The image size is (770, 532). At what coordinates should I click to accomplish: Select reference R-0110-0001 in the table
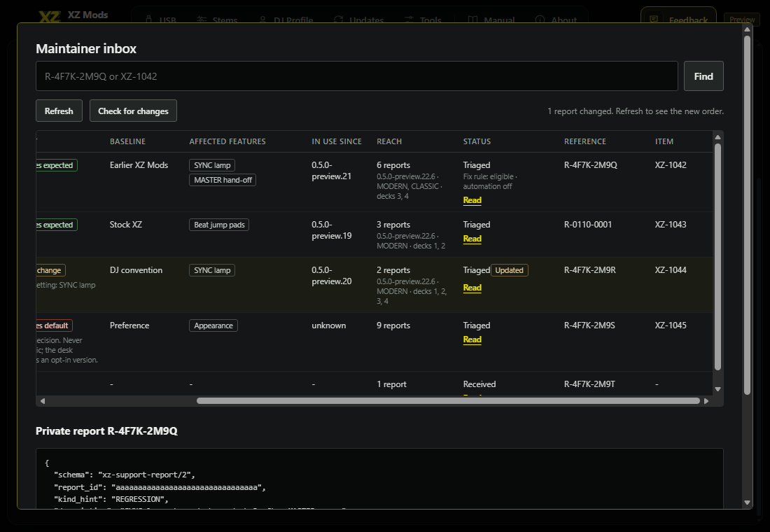pyautogui.click(x=588, y=225)
